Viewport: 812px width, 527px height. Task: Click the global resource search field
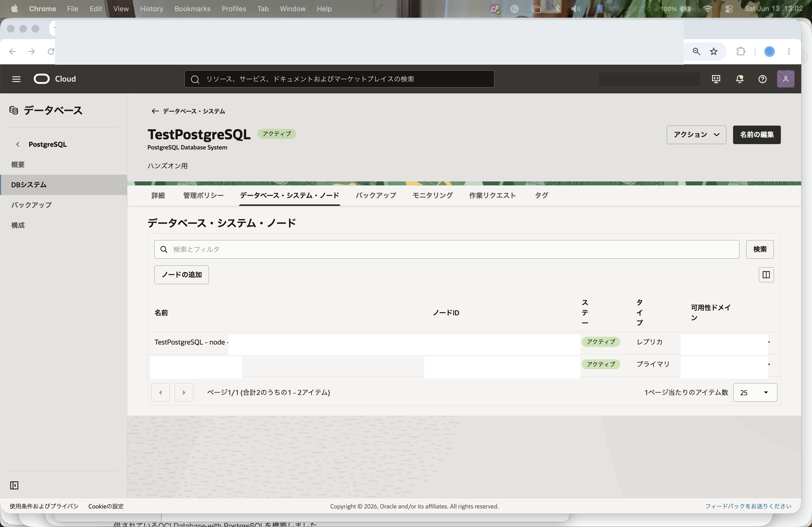click(339, 79)
